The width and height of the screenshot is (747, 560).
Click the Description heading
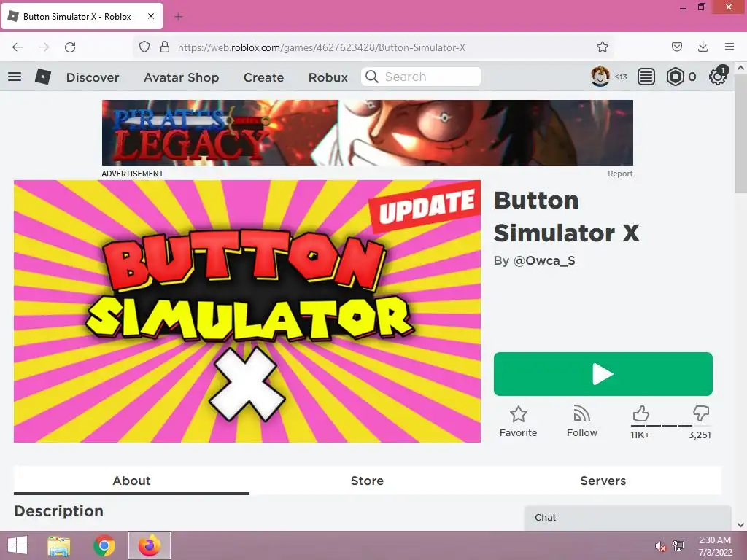tap(58, 511)
